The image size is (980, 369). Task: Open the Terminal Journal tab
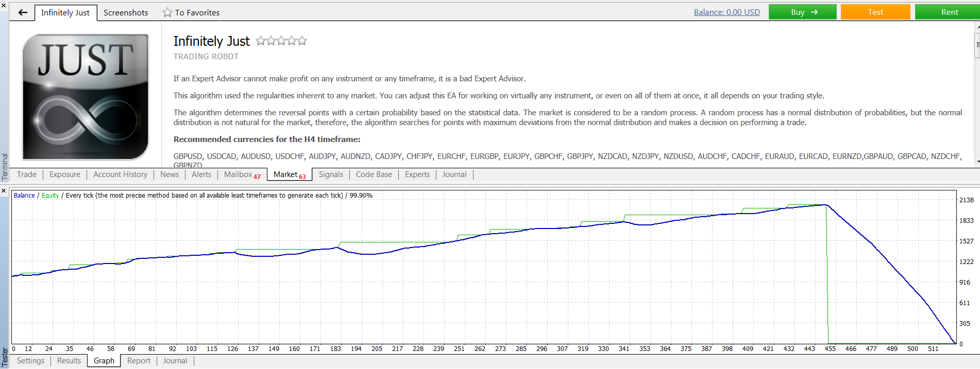pyautogui.click(x=454, y=174)
